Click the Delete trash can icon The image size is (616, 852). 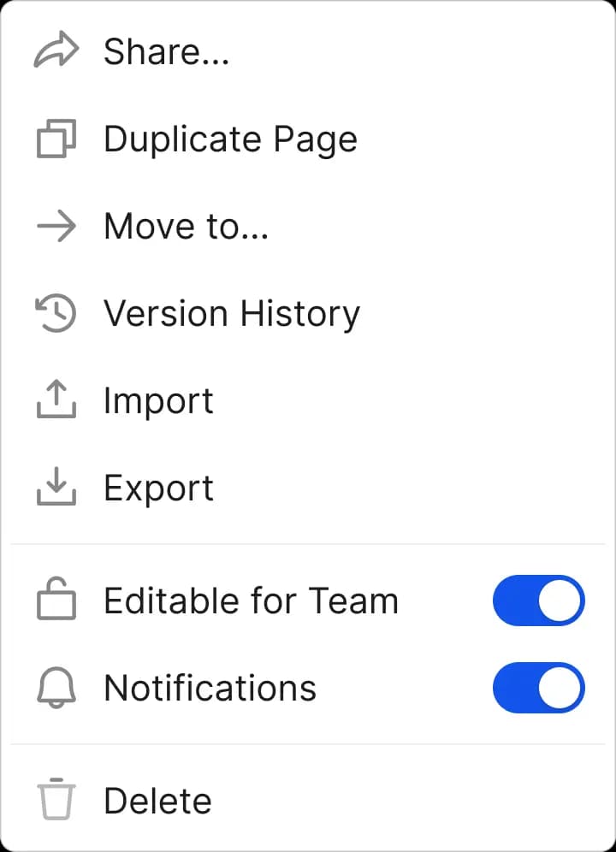(x=56, y=801)
